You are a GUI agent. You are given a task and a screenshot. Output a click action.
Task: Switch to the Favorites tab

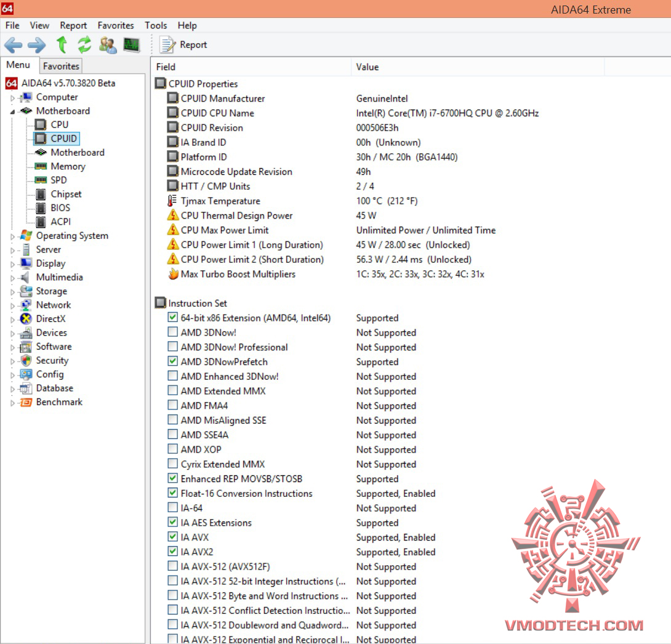click(61, 66)
